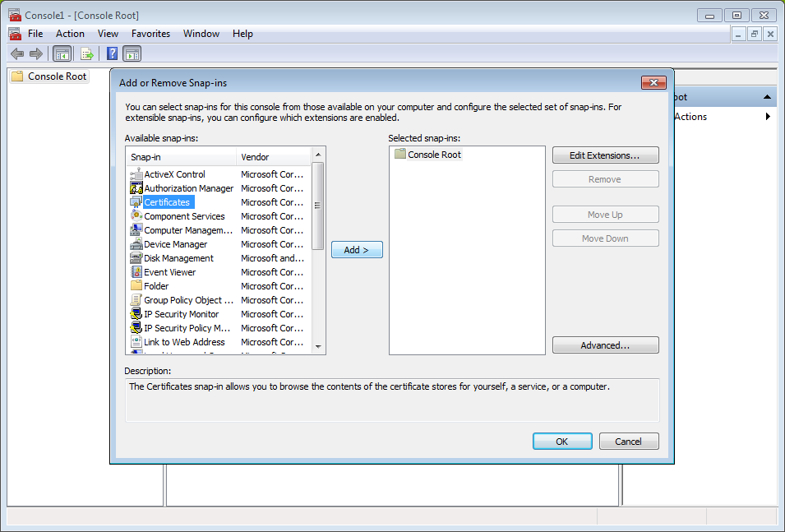The image size is (785, 532).
Task: Select the Component Services snap-in icon
Action: pos(136,216)
